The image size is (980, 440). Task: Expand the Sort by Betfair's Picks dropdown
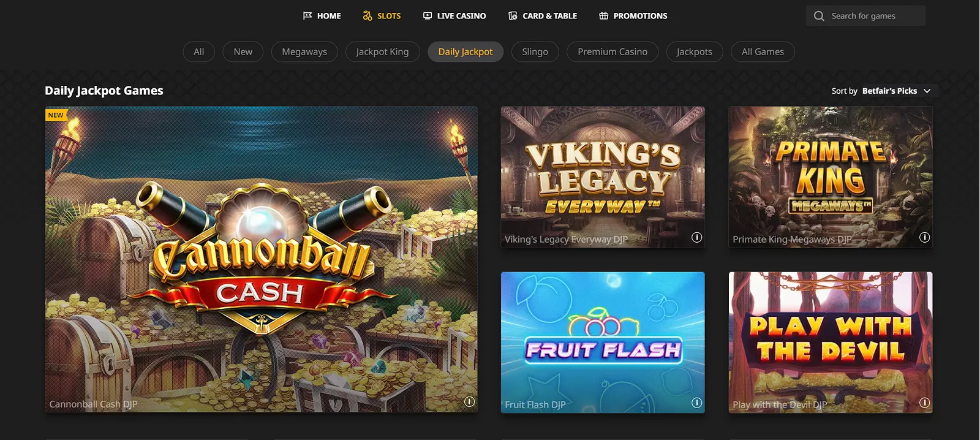click(881, 91)
